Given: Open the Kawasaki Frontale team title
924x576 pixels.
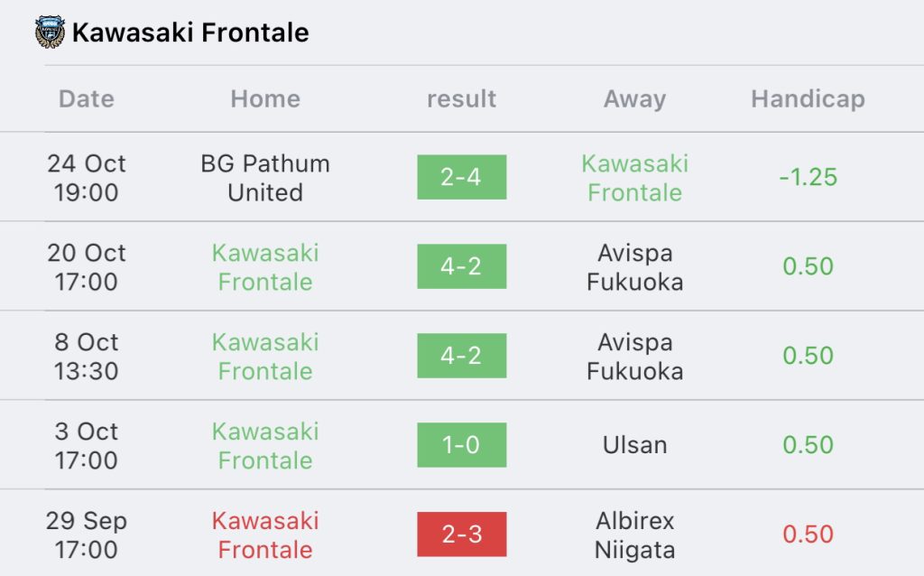Looking at the screenshot, I should coord(190,33).
